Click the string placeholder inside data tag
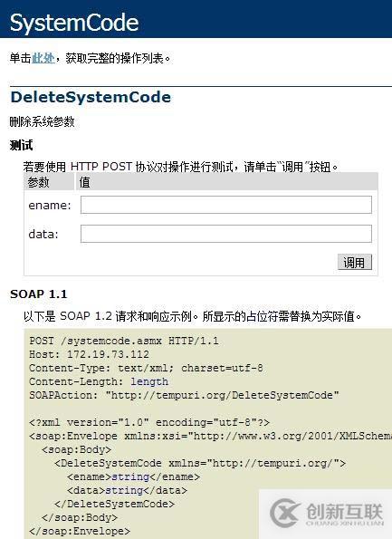 (x=124, y=490)
